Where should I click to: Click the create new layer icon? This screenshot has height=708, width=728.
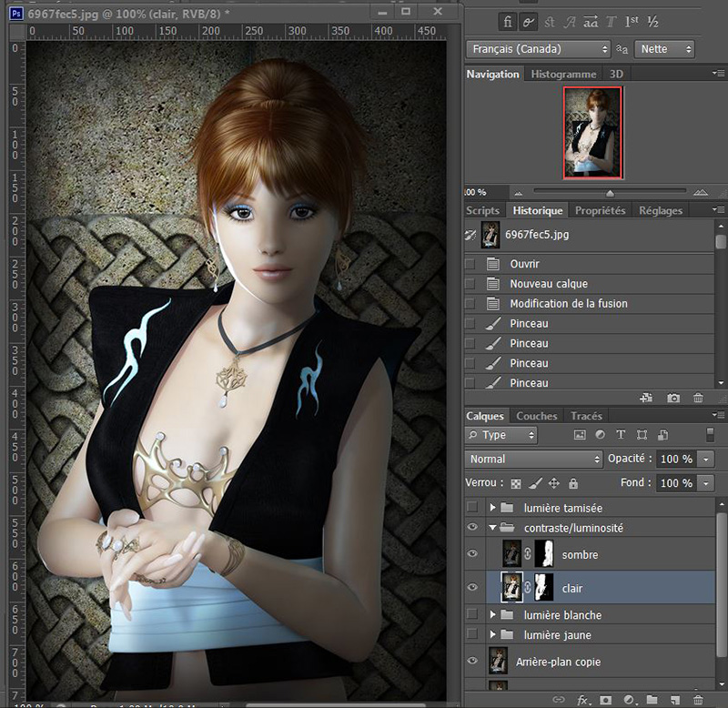click(674, 700)
